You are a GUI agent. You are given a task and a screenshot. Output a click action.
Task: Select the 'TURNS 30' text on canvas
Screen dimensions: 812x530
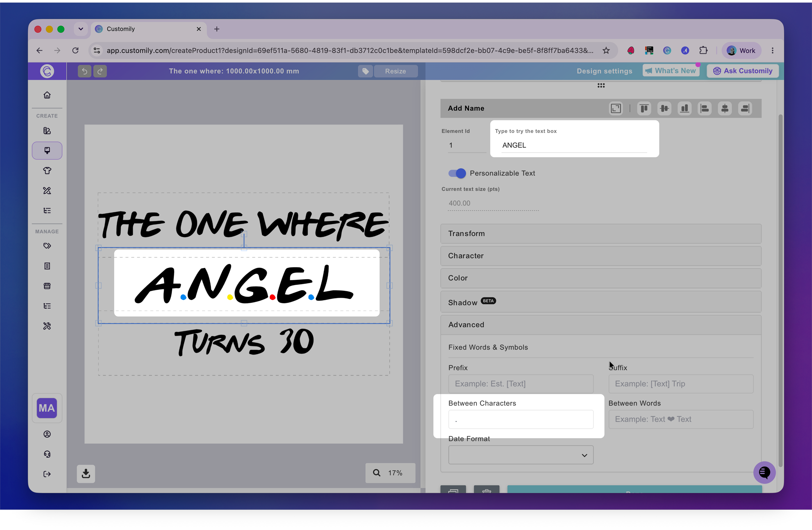(244, 342)
